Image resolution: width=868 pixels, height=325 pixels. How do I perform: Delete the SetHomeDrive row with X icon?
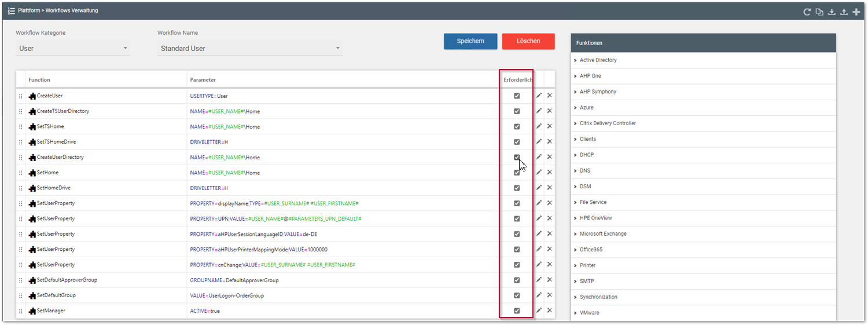coord(550,188)
